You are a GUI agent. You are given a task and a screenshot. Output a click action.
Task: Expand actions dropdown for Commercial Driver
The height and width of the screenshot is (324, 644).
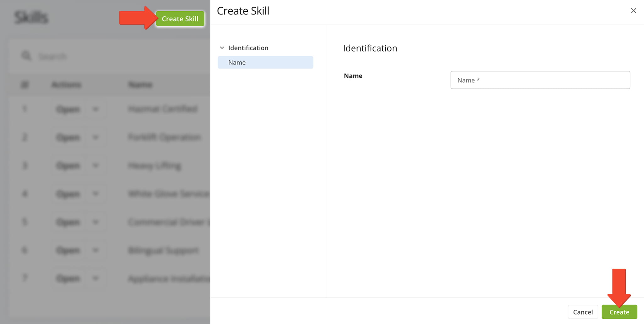[96, 222]
